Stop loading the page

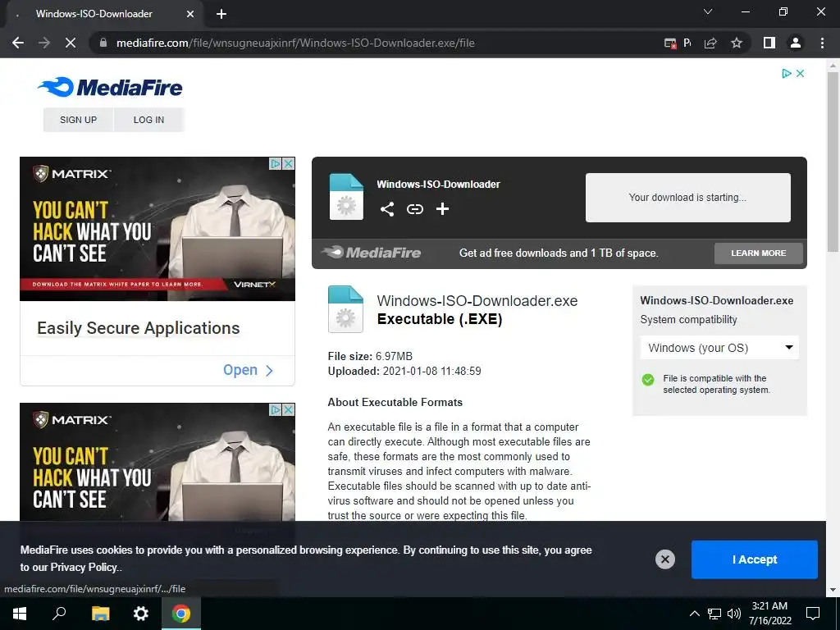coord(71,43)
